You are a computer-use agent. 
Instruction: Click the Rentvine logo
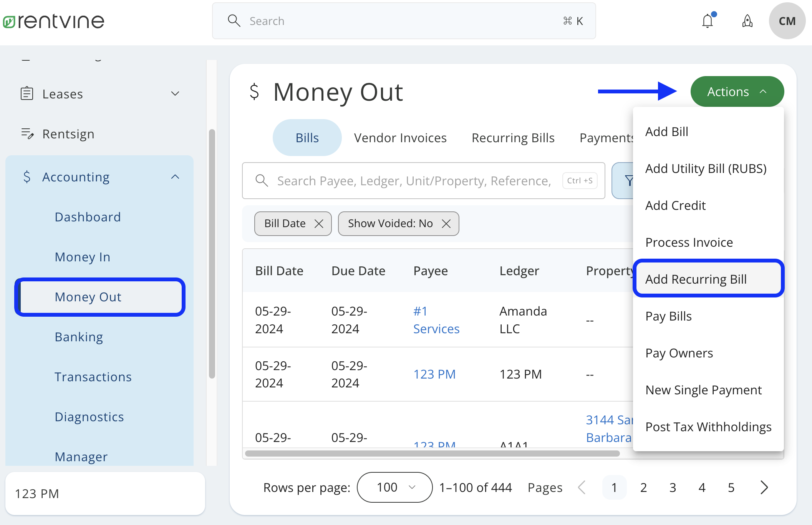click(x=53, y=21)
